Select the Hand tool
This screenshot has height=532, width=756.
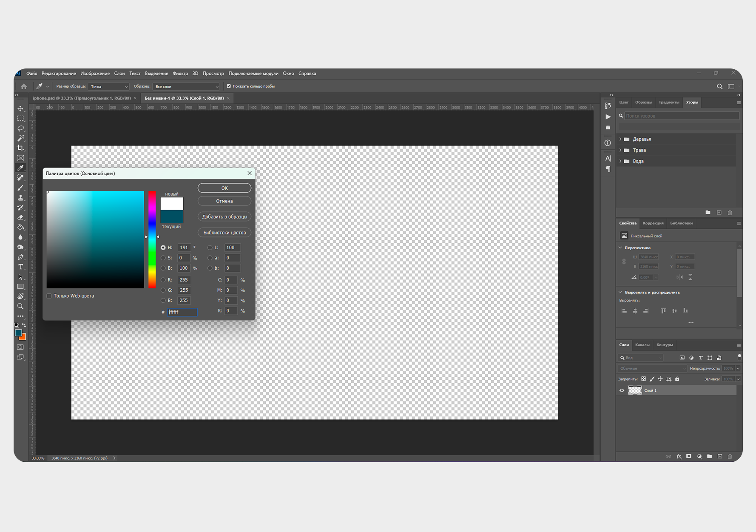coord(20,296)
